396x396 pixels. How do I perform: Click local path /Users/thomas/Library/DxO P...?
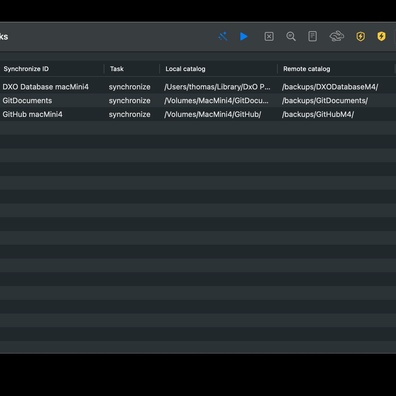pos(217,87)
